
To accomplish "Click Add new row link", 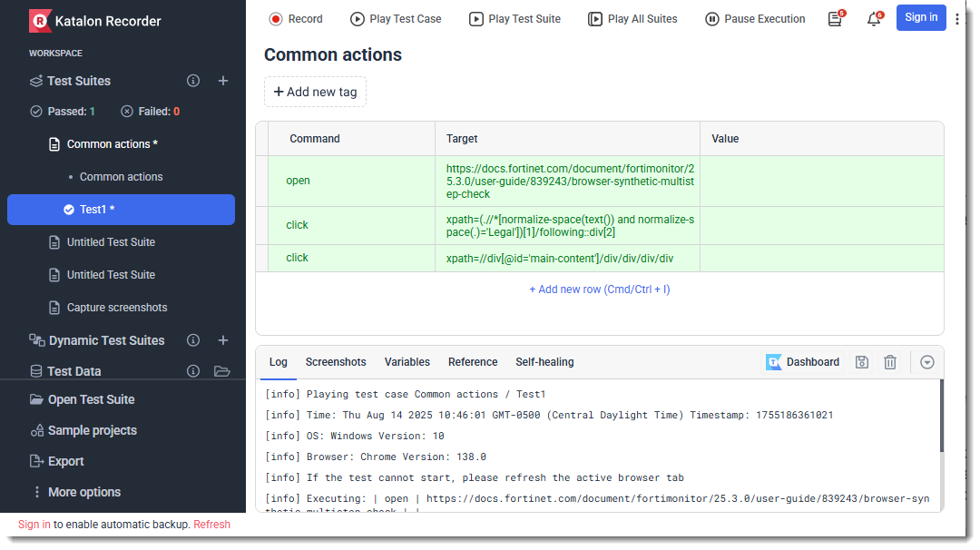I will point(600,290).
